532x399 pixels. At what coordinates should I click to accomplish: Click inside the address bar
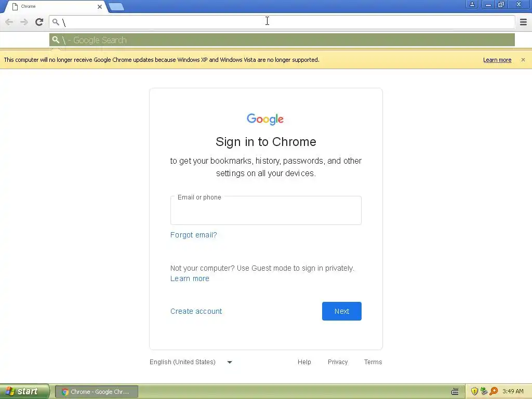pyautogui.click(x=282, y=22)
